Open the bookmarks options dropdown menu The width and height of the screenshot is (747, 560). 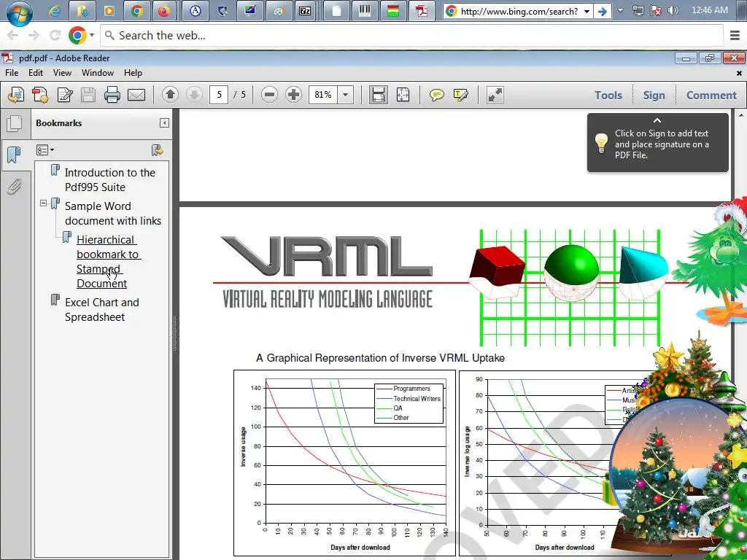pos(45,150)
